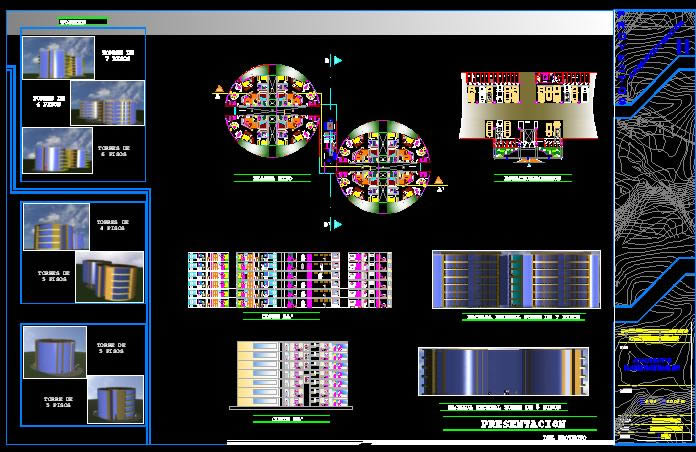Select the bottom-right Torre de 3 pisos render
Screen dimensions: 696x452
[x=115, y=400]
